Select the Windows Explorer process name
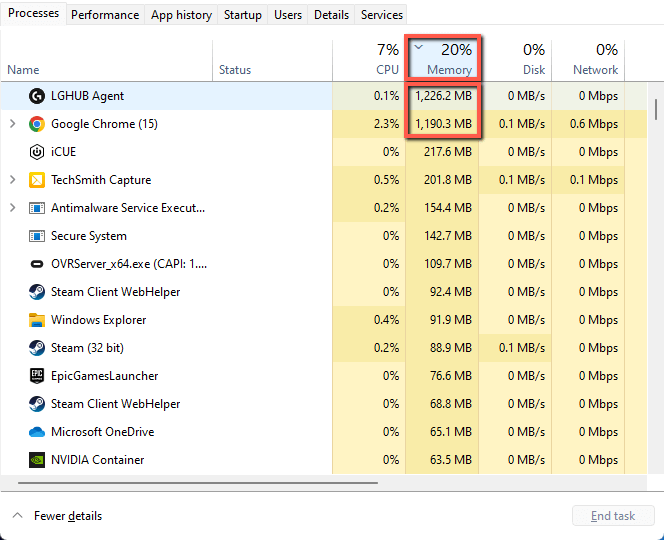Viewport: 664px width, 540px height. [x=98, y=320]
